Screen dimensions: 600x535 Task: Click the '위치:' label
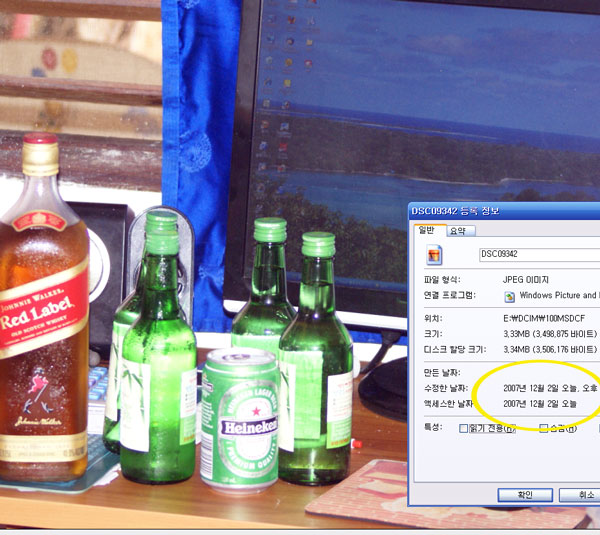point(433,318)
